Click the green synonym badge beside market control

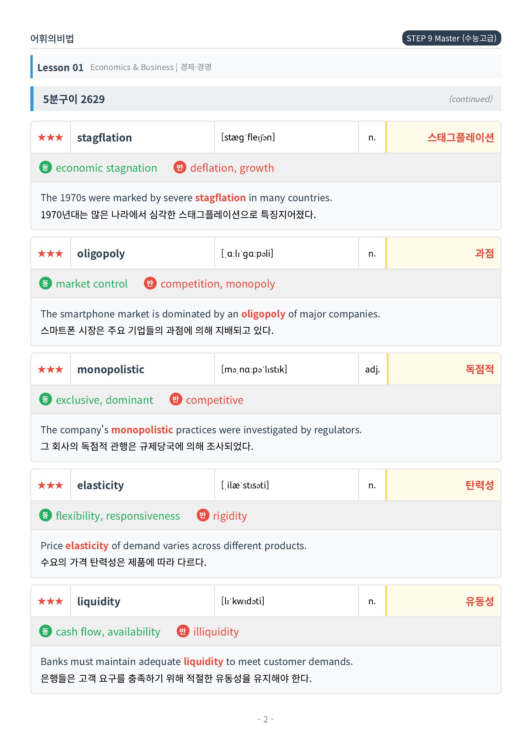45,283
